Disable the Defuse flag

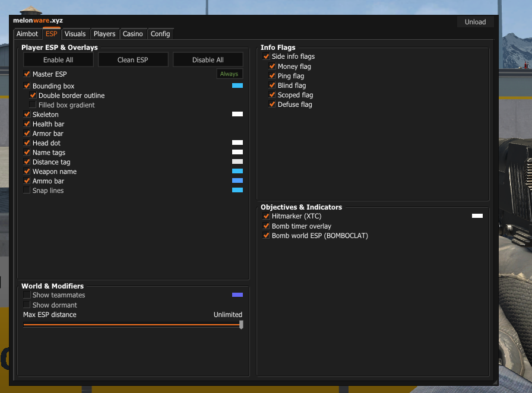coord(272,104)
